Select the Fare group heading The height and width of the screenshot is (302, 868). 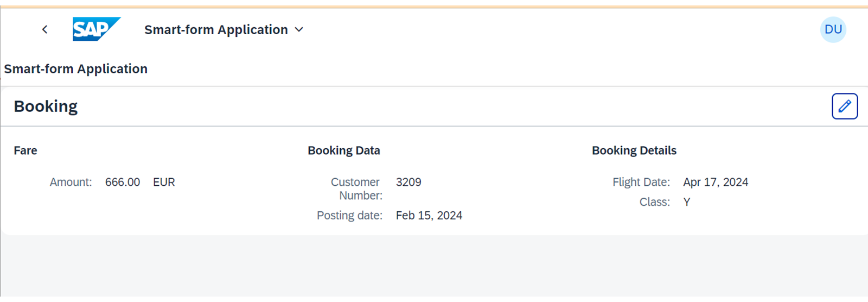(x=25, y=150)
